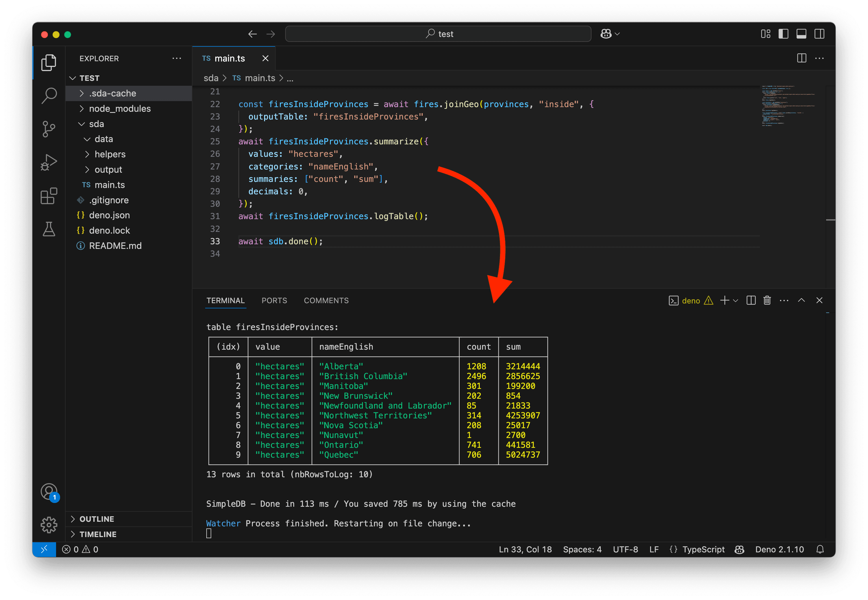This screenshot has width=868, height=600.
Task: Open the Run and Debug view
Action: 49,162
